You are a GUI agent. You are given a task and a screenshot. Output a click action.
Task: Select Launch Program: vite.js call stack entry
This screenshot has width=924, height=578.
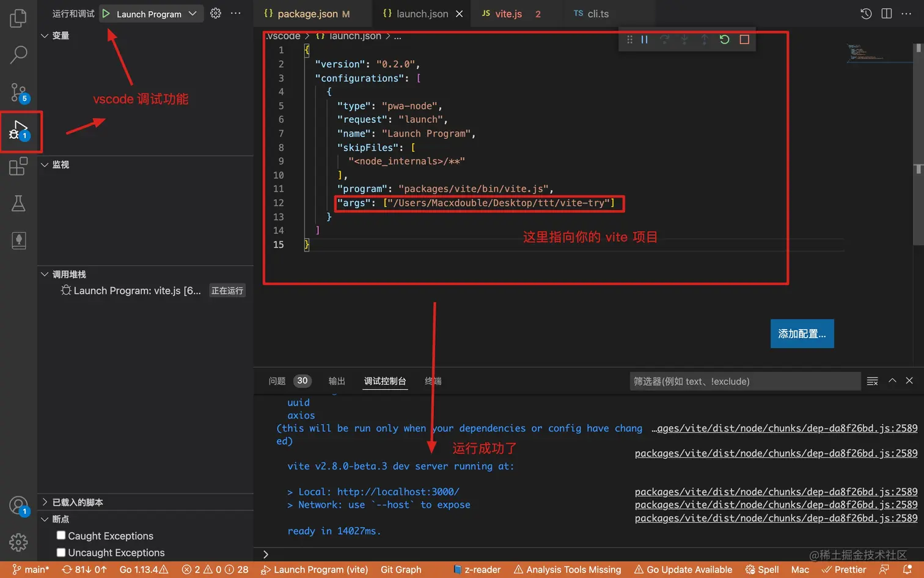tap(145, 291)
